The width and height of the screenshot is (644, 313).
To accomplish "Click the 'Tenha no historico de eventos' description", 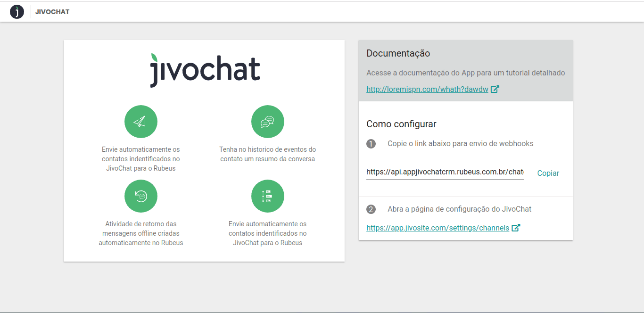I will click(267, 154).
